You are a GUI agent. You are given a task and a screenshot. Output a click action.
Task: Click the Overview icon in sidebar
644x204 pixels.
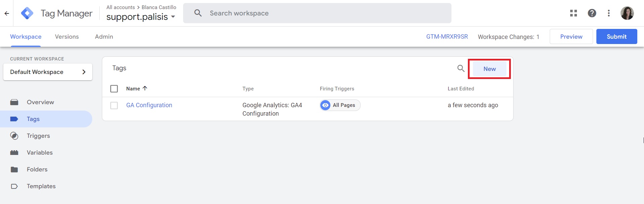click(14, 102)
